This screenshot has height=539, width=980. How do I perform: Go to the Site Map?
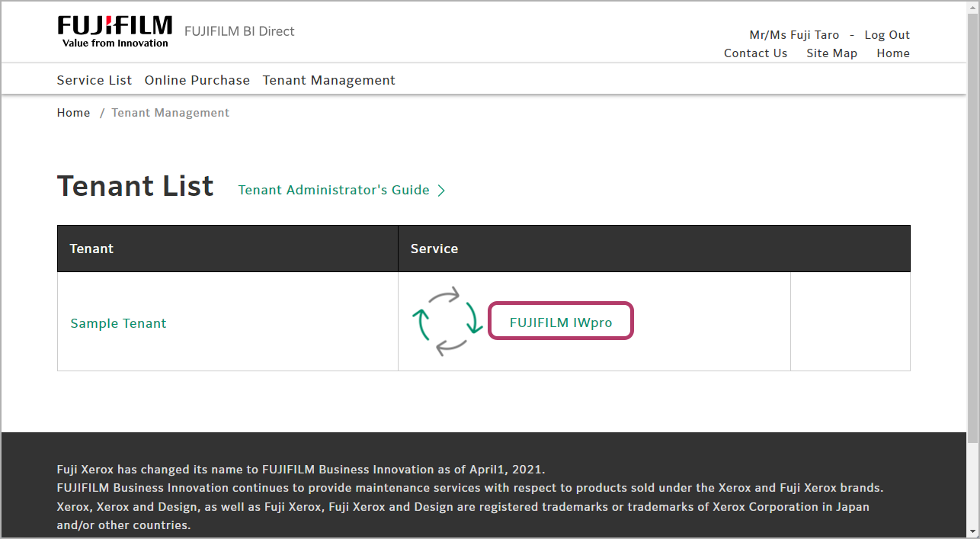(x=831, y=53)
